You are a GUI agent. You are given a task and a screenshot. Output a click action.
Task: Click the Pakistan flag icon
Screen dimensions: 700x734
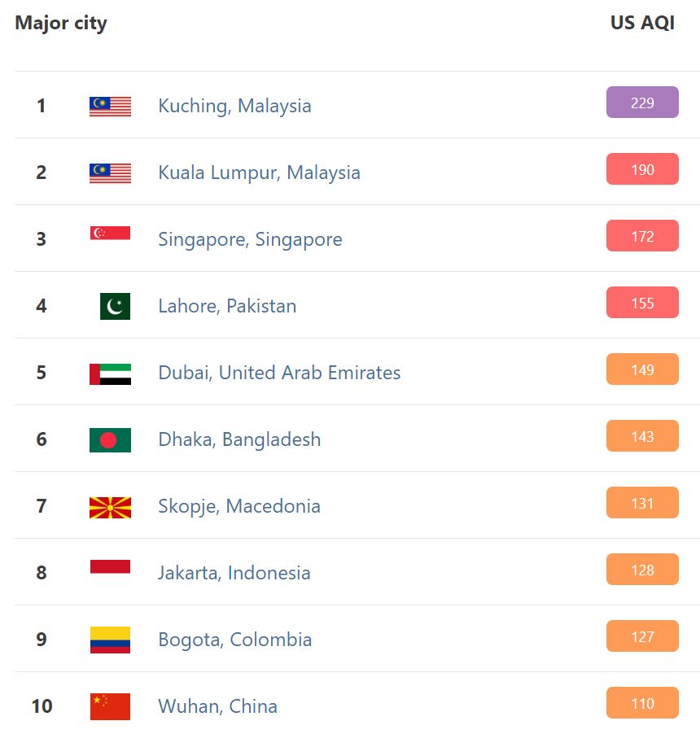click(115, 306)
